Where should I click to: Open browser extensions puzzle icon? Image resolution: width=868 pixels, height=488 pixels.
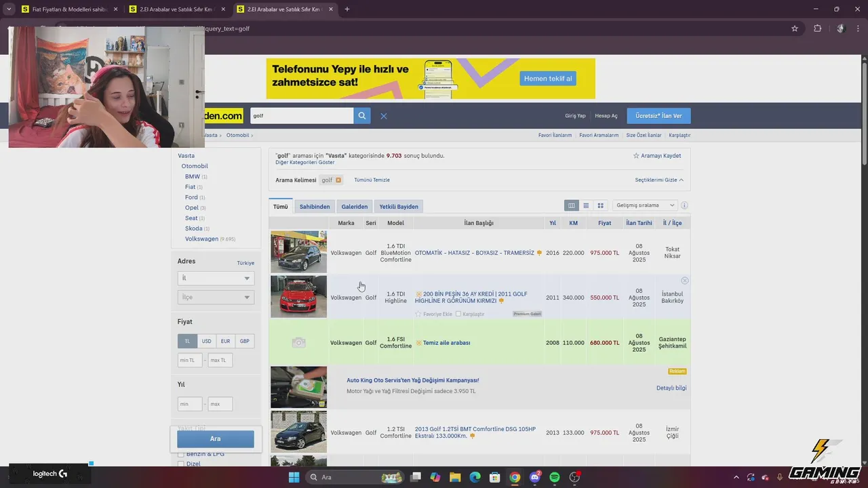tap(817, 28)
